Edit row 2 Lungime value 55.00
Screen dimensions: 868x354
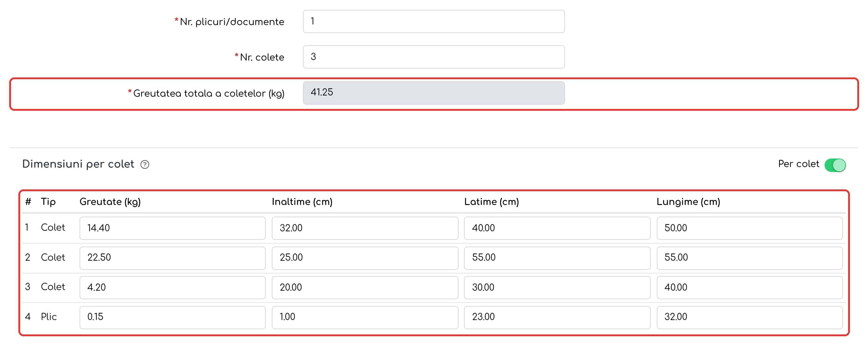749,258
